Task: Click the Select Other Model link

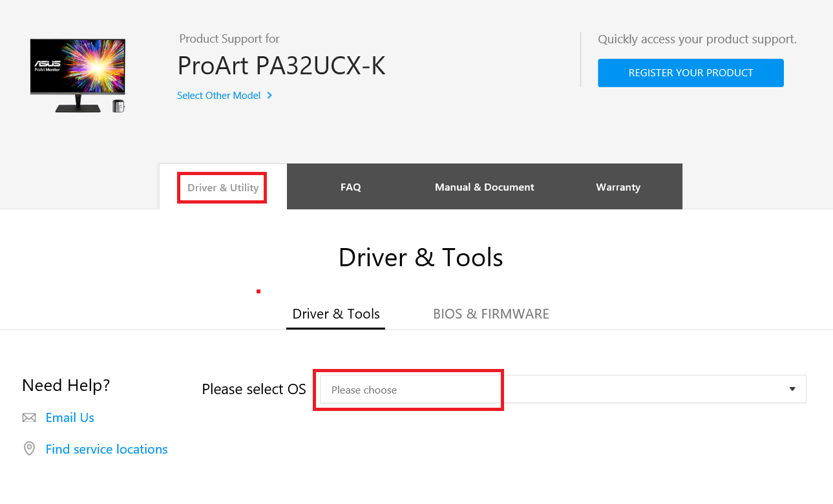Action: point(218,96)
